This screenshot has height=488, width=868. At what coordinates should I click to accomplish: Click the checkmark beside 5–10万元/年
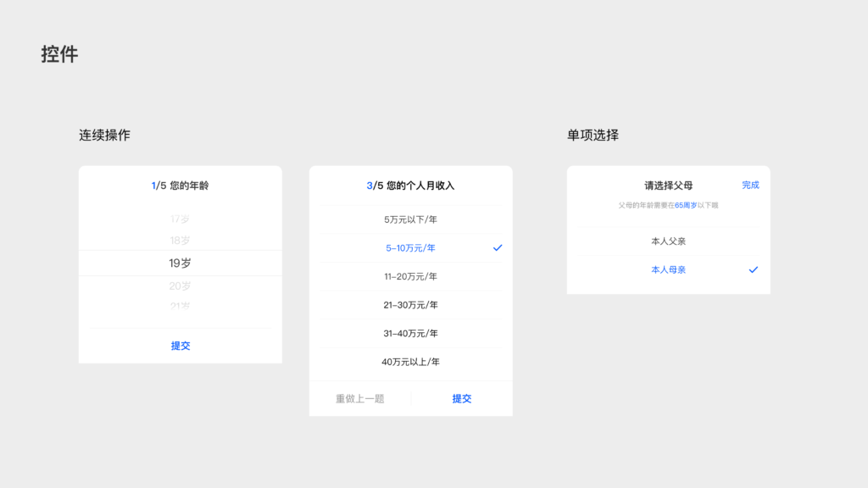coord(498,248)
